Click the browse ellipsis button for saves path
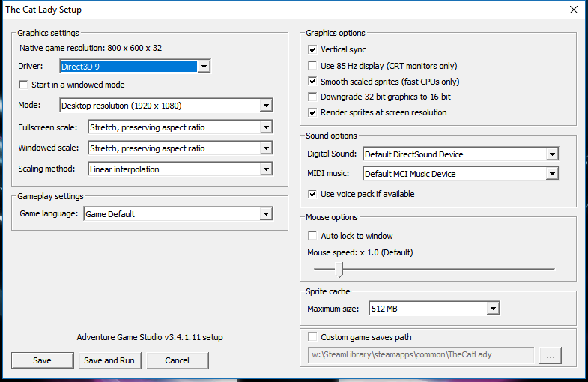The height and width of the screenshot is (382, 588). coord(550,355)
